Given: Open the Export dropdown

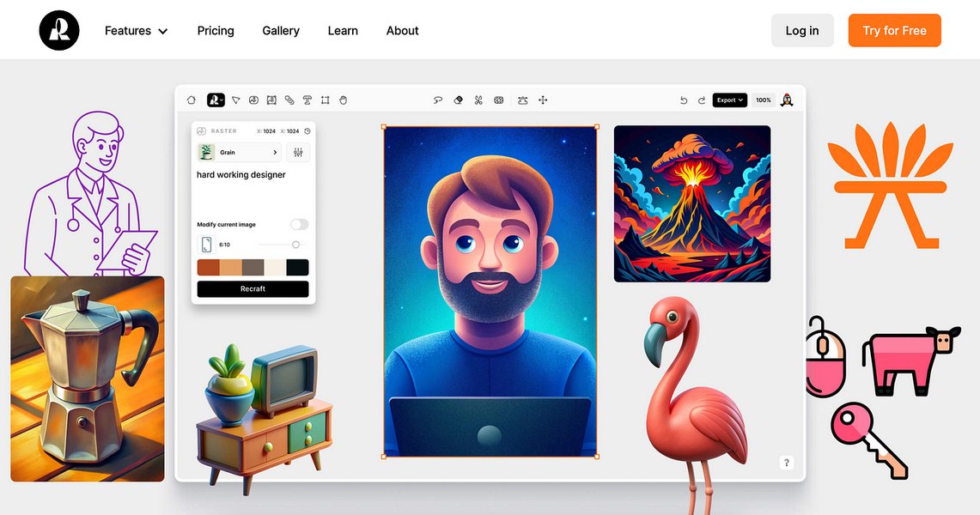Looking at the screenshot, I should point(728,100).
